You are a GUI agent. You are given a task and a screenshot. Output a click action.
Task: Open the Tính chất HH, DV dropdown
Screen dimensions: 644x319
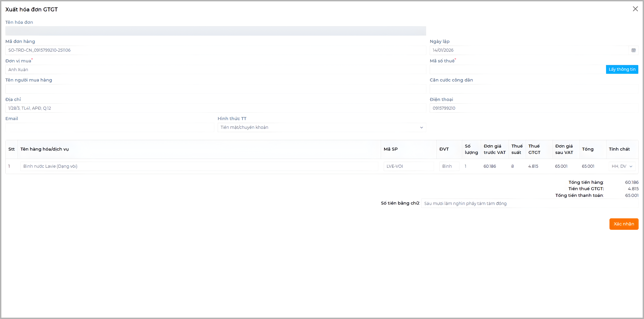(x=622, y=166)
